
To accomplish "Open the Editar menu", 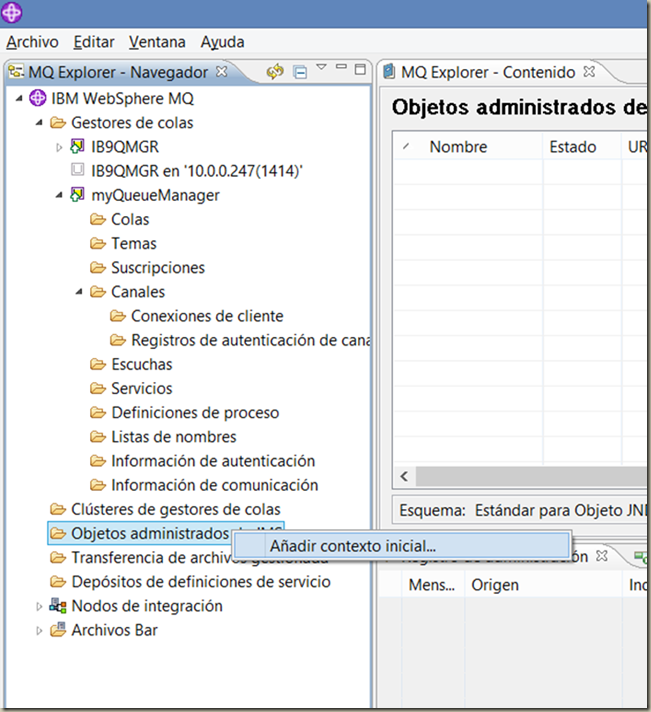I will (94, 42).
